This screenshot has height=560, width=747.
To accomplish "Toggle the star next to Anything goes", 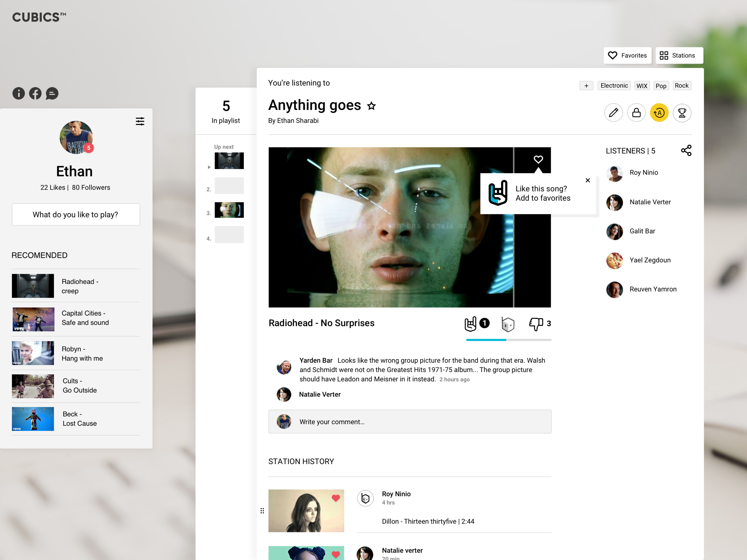I will coord(371,106).
